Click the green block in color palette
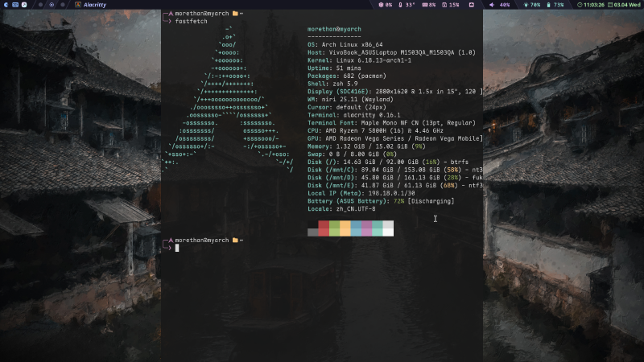Viewport: 644px width, 362px height. [x=334, y=228]
